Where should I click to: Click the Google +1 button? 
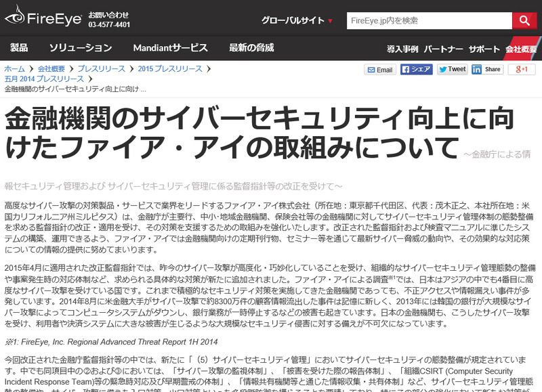[x=522, y=69]
